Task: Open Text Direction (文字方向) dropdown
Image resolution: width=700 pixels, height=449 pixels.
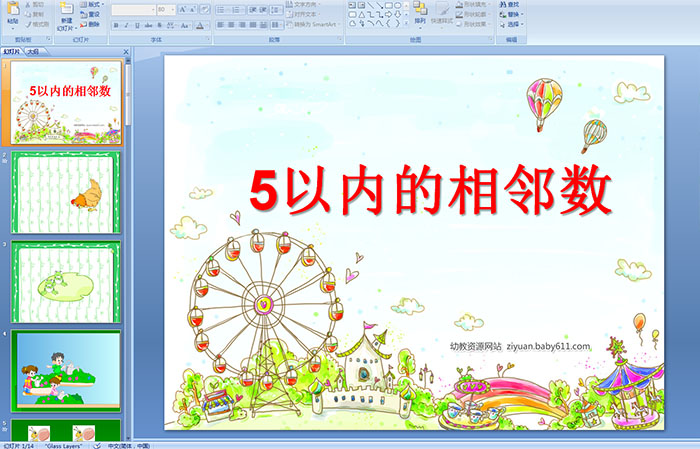Action: pos(304,4)
